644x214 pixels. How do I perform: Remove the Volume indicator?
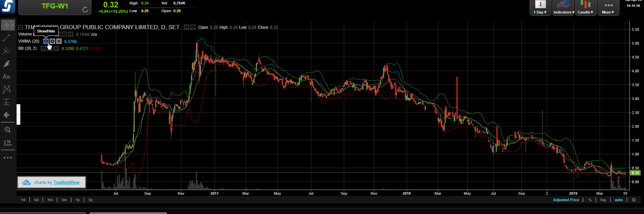pos(71,34)
